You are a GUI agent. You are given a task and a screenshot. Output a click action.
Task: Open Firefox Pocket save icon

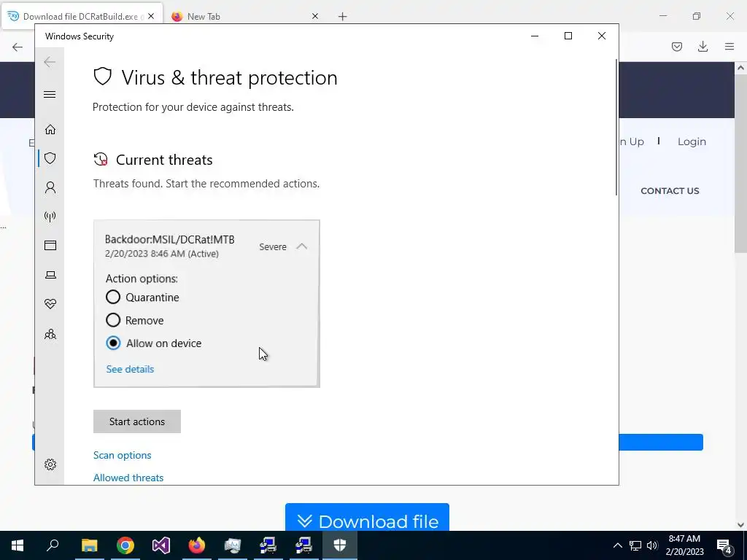[677, 47]
